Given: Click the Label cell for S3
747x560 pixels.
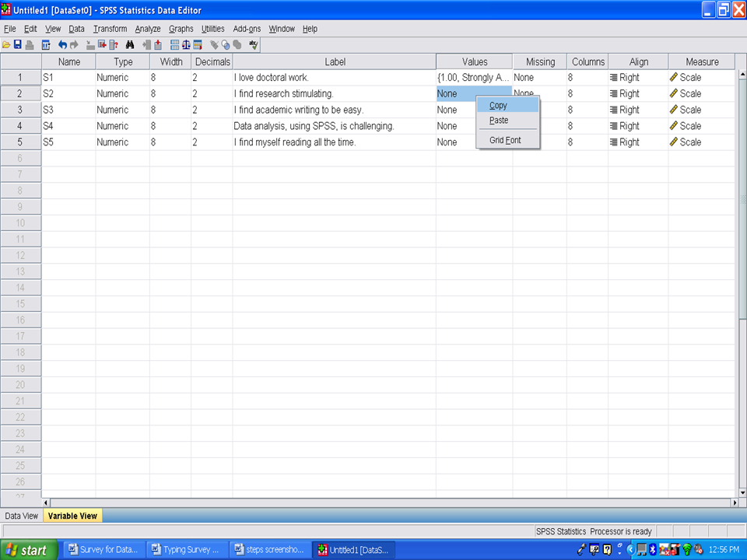Looking at the screenshot, I should (x=334, y=110).
